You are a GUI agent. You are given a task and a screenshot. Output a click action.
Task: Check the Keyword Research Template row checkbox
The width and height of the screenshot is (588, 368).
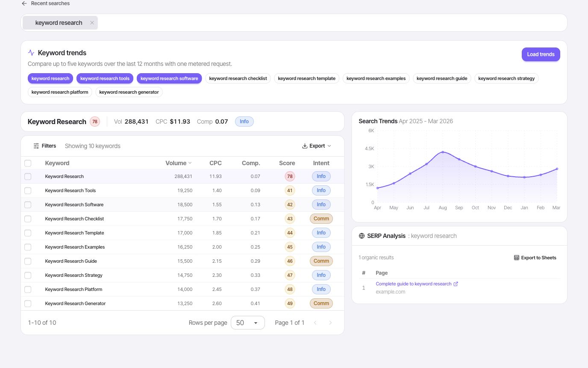tap(28, 233)
